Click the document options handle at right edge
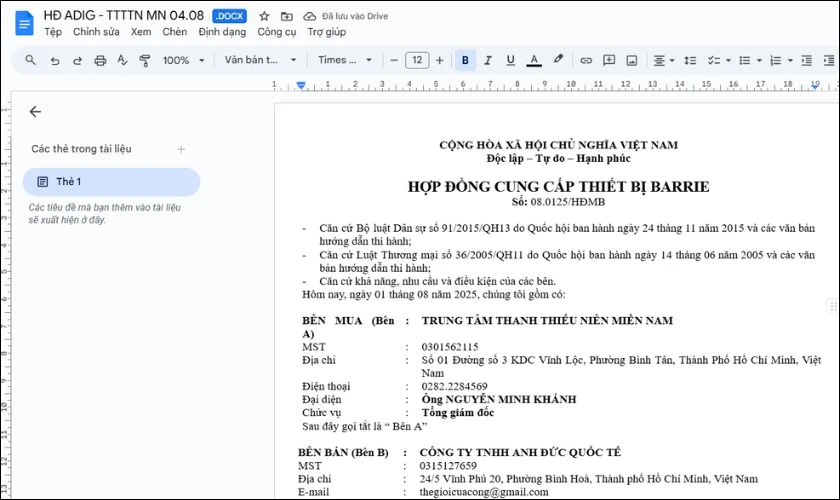This screenshot has width=840, height=500. (x=833, y=306)
